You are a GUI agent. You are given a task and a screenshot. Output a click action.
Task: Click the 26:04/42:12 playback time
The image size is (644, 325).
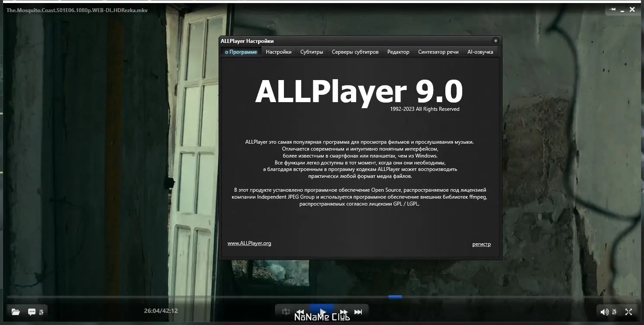click(x=161, y=311)
